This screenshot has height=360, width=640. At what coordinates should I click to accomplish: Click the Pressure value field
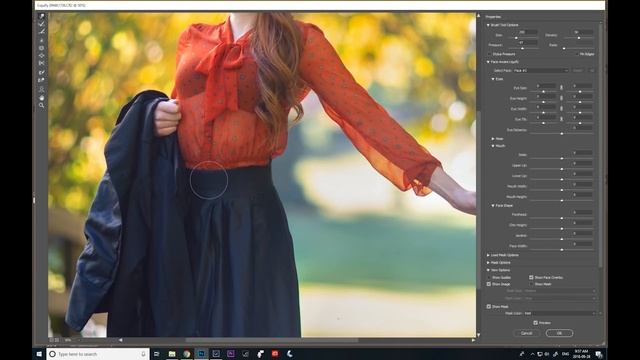coord(527,42)
